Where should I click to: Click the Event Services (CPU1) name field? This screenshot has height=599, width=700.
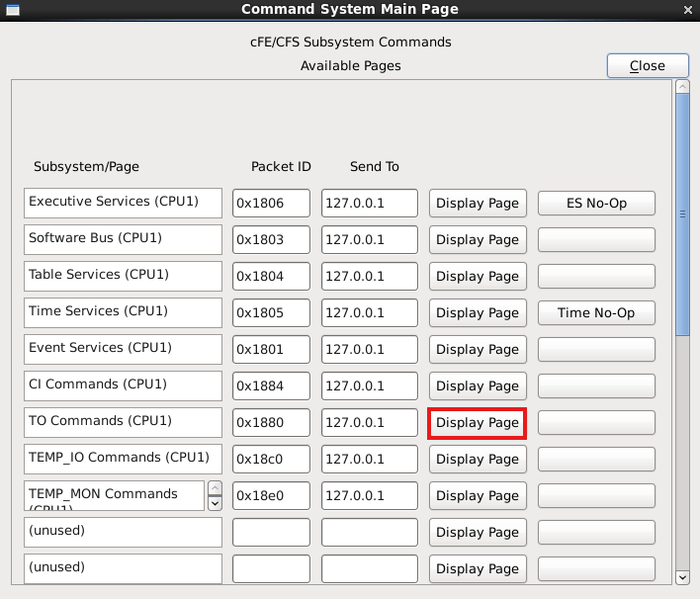click(123, 349)
